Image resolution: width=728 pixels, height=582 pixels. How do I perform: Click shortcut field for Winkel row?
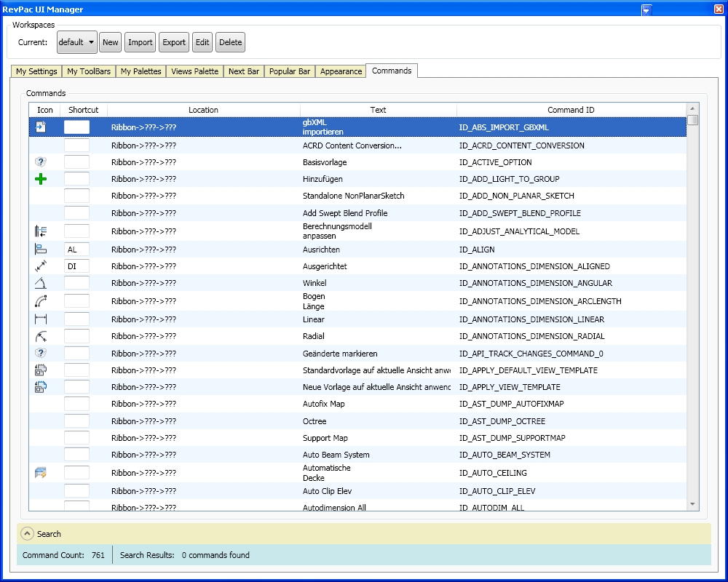point(76,283)
